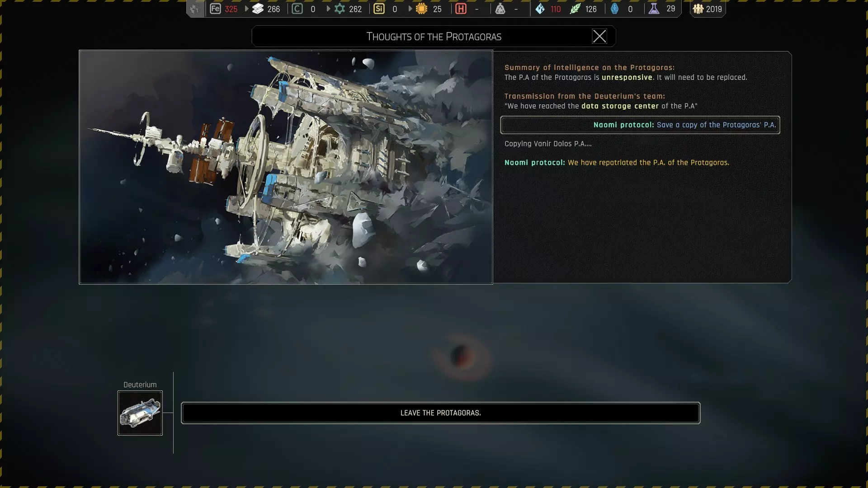Click the carbon C resource icon
868x488 pixels.
tap(297, 9)
